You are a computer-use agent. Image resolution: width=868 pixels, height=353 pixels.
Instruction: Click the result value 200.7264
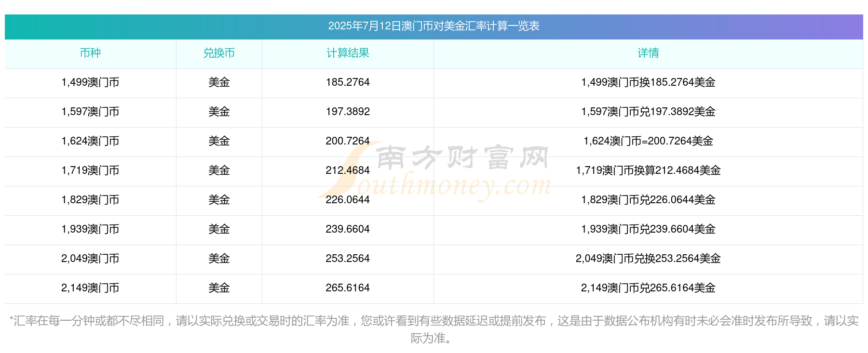pyautogui.click(x=348, y=141)
